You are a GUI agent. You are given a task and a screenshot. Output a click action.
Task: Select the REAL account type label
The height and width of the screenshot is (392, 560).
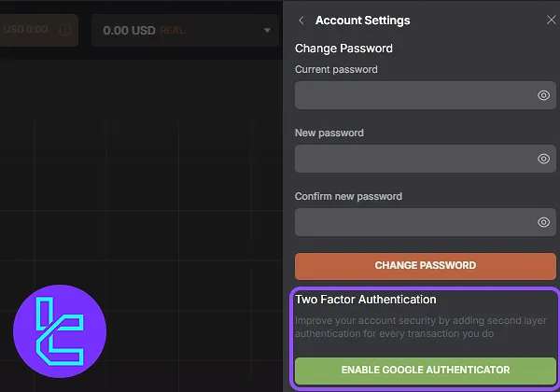click(x=172, y=31)
